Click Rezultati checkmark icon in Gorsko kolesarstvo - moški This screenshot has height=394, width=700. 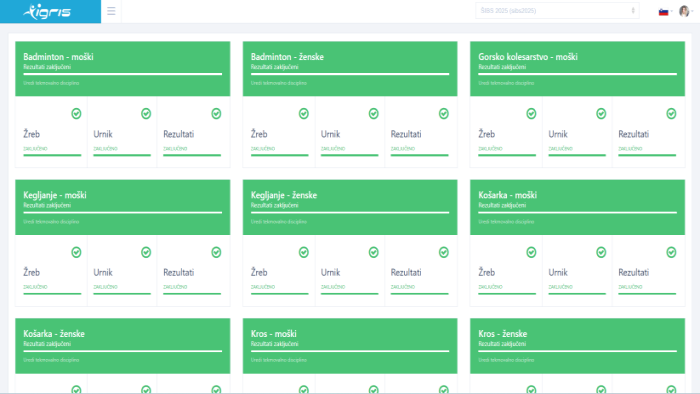tap(671, 114)
